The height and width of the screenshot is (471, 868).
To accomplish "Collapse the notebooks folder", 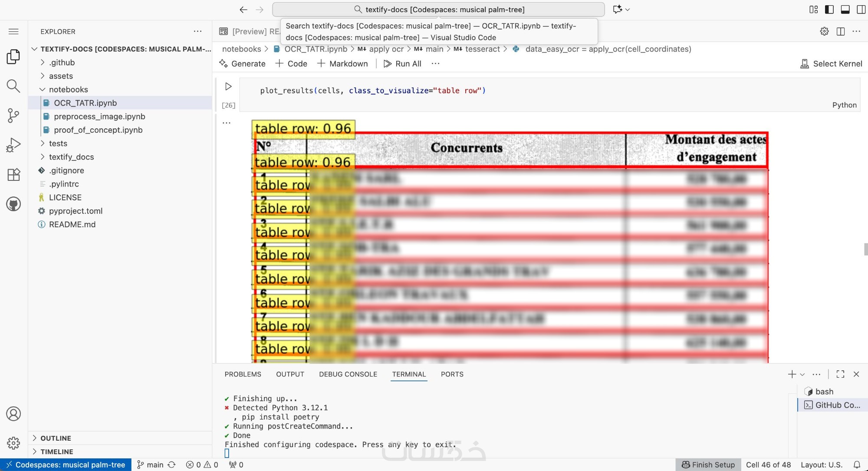I will (x=68, y=89).
